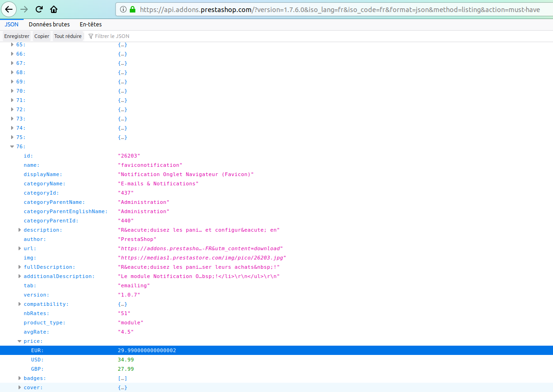This screenshot has height=392, width=553.
Task: Click inside the Filtrer le JSON field
Action: [x=116, y=36]
